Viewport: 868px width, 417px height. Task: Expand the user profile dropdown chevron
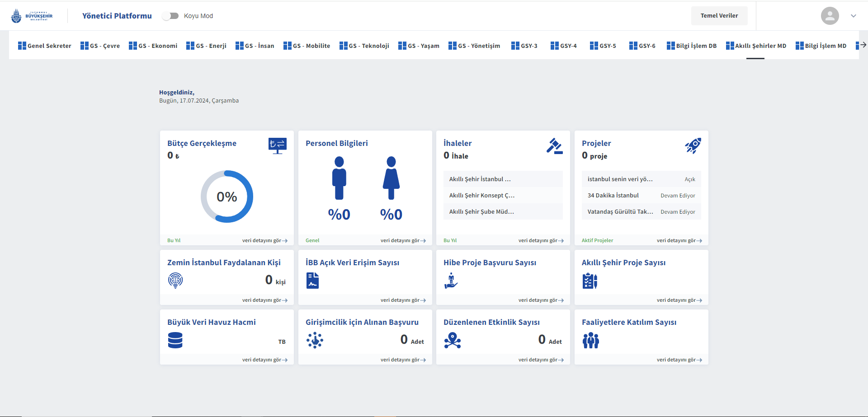(854, 16)
